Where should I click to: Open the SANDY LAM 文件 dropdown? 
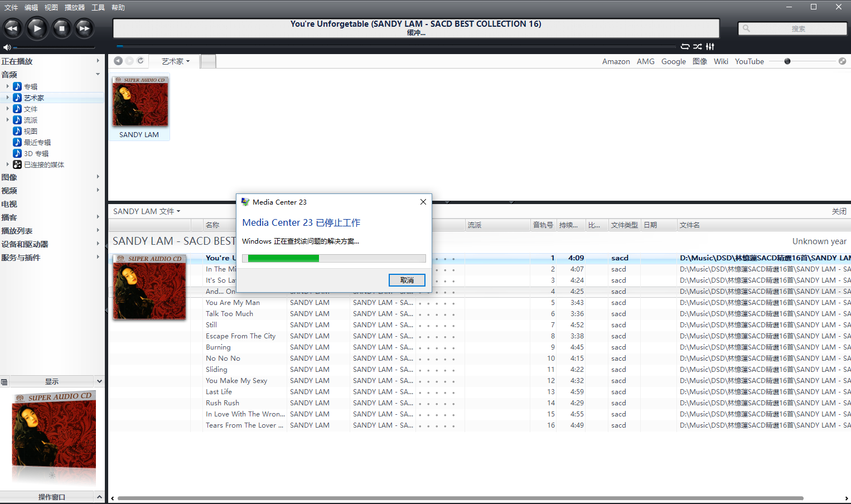(147, 211)
